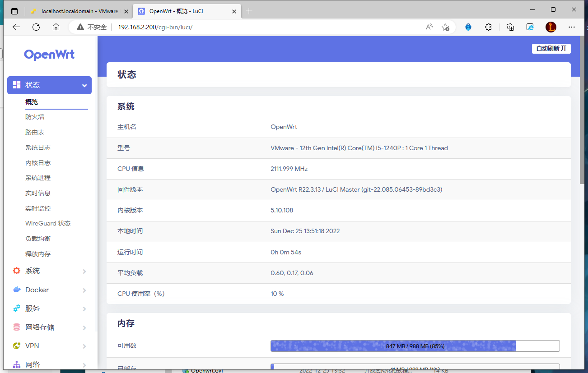Image resolution: width=588 pixels, height=373 pixels.
Task: Select the VMware 12th Gen Intel model text
Action: [x=359, y=148]
